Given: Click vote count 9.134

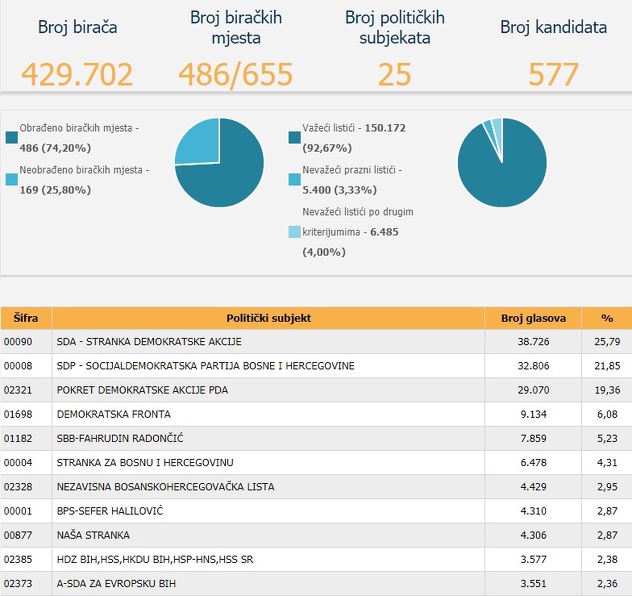Looking at the screenshot, I should click(533, 414).
